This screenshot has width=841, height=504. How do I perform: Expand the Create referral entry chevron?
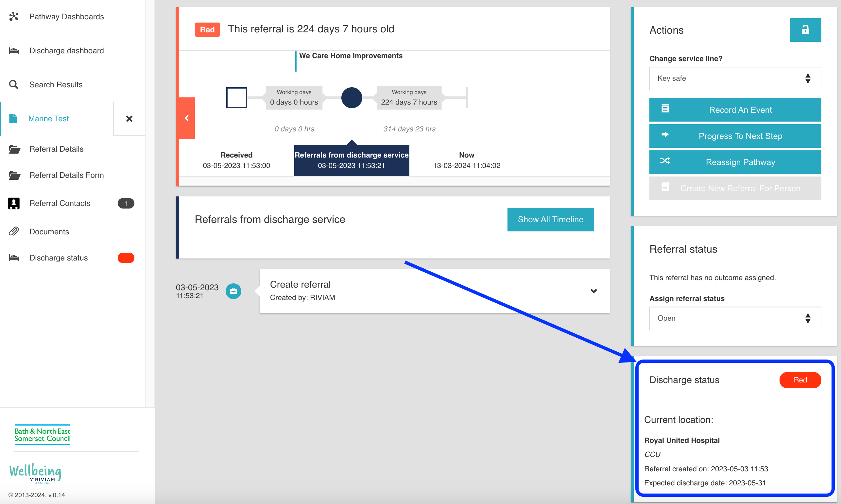click(x=593, y=291)
